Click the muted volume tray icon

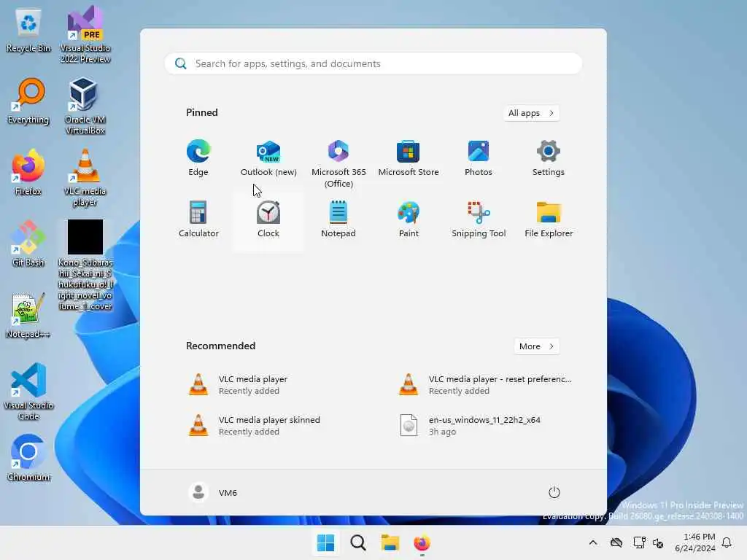pos(659,542)
